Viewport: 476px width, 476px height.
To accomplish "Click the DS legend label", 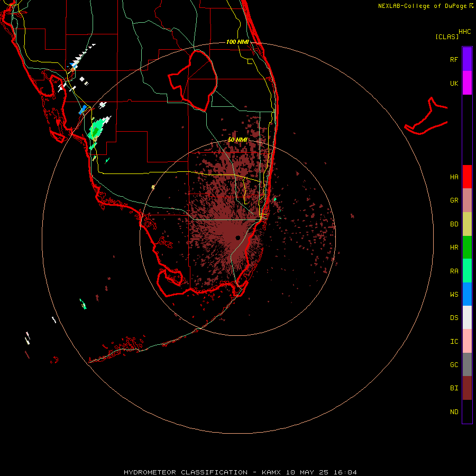I will click(x=454, y=317).
